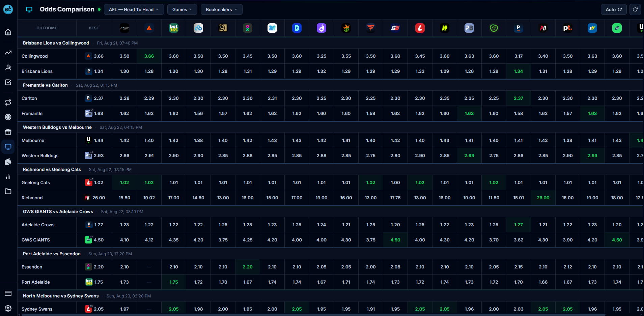The width and height of the screenshot is (644, 316).
Task: Select the blue sb Sportsbet icon
Action: 592,28
